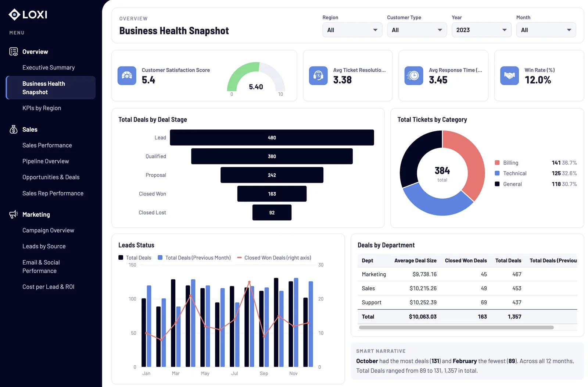
Task: Click the Marketing row in department table
Action: pyautogui.click(x=467, y=274)
